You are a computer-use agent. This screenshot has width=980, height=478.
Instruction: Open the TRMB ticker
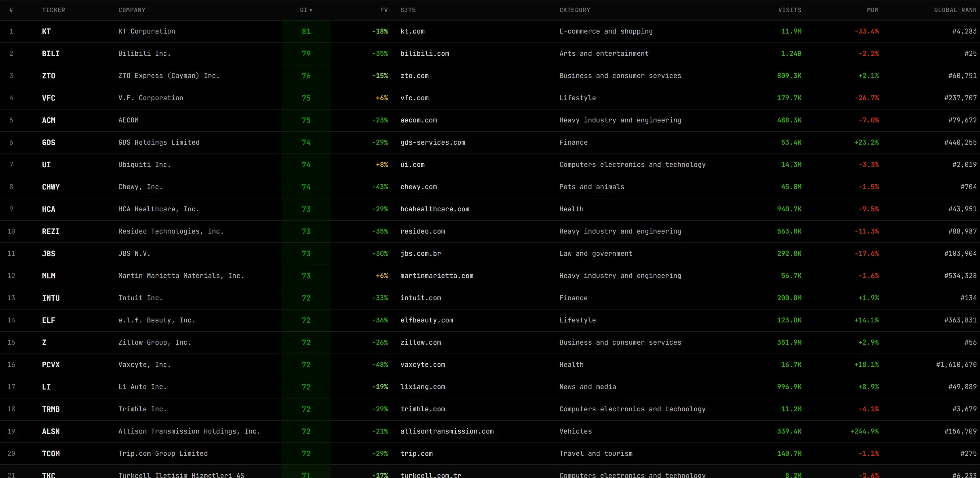point(51,409)
